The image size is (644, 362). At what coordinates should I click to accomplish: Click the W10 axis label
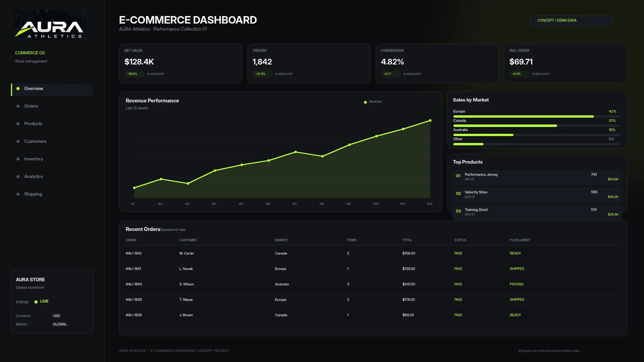(376, 204)
